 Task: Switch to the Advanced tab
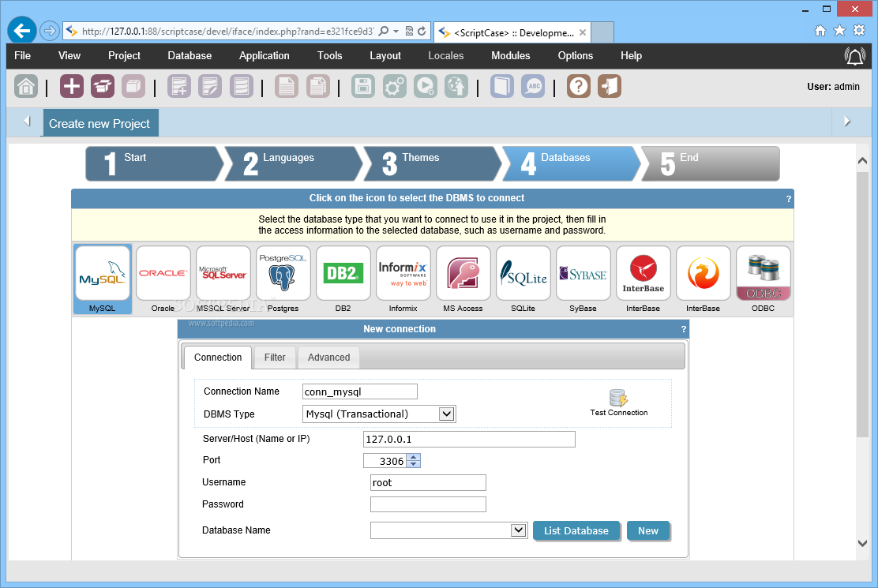(x=328, y=358)
